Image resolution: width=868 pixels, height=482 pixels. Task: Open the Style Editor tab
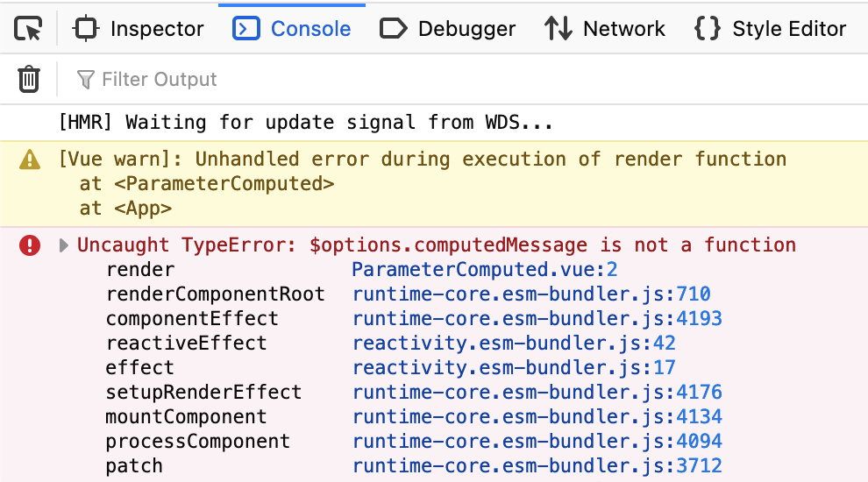pyautogui.click(x=771, y=29)
